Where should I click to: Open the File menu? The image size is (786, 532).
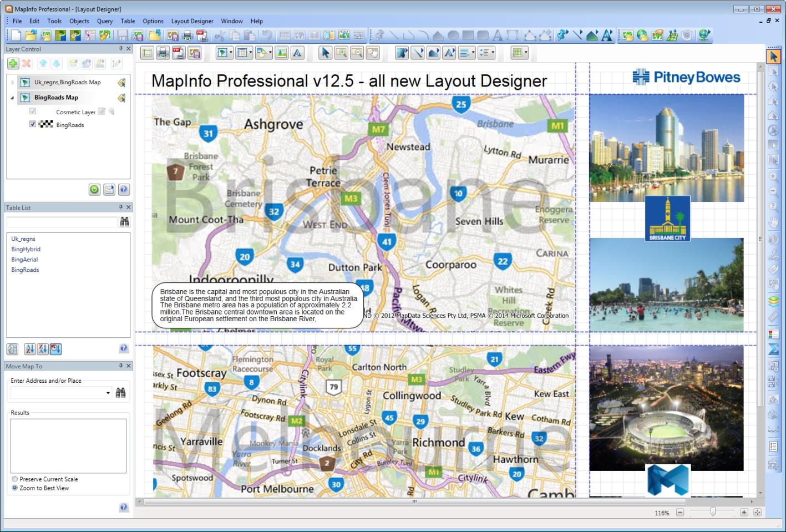point(17,21)
